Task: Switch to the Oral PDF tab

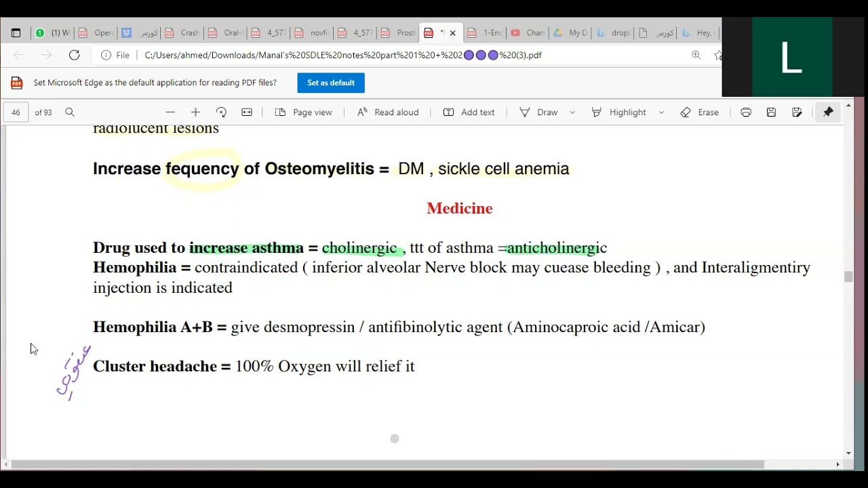Action: (226, 33)
